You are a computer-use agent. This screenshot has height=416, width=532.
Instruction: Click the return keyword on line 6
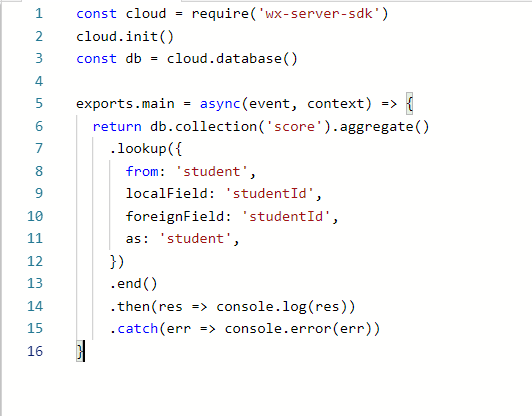(x=117, y=127)
